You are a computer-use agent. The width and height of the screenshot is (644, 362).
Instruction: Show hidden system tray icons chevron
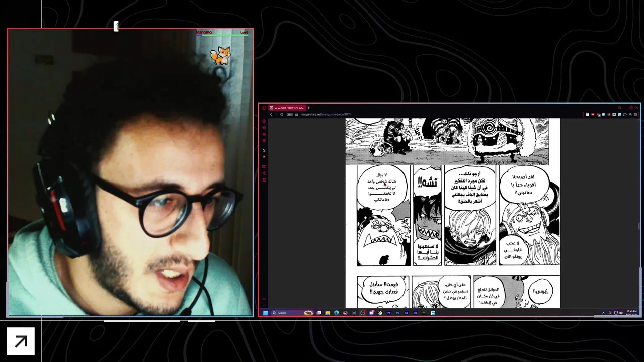[603, 313]
